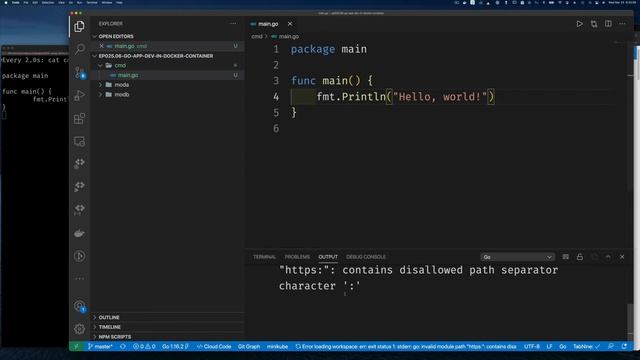Open the Docker whale view
Viewport: 640px width, 360px height.
pyautogui.click(x=80, y=233)
